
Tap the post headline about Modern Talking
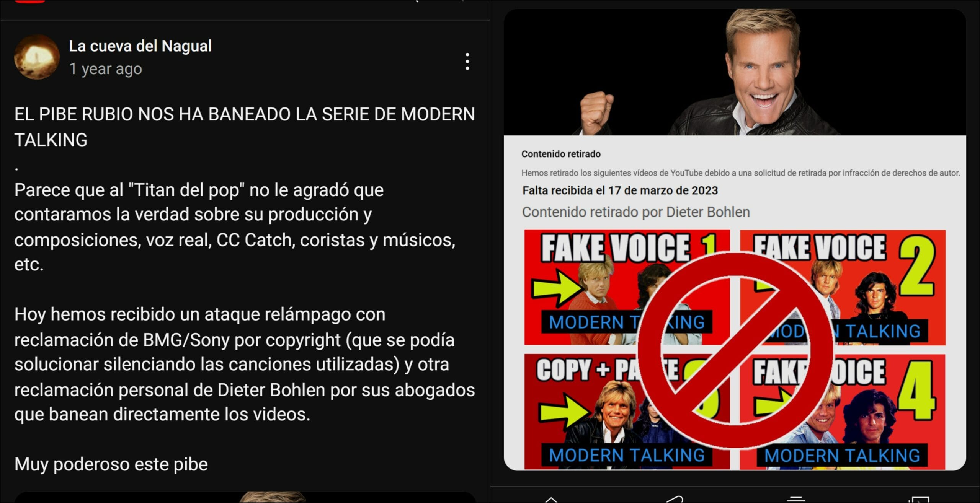point(245,127)
